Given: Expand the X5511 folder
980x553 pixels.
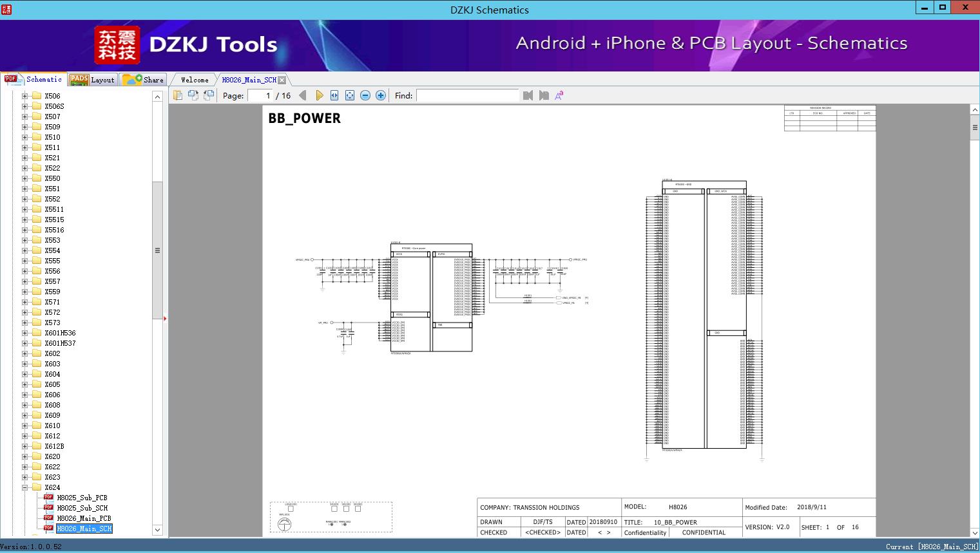Looking at the screenshot, I should click(x=25, y=209).
